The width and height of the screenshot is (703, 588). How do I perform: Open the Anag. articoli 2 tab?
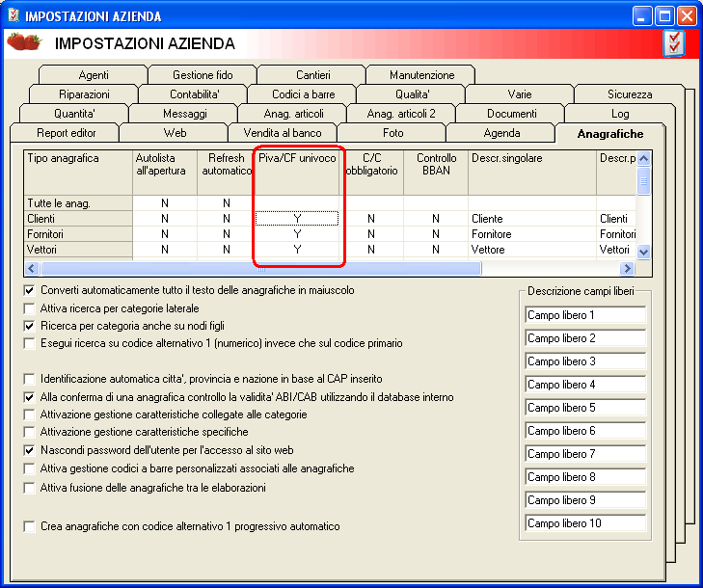(401, 114)
